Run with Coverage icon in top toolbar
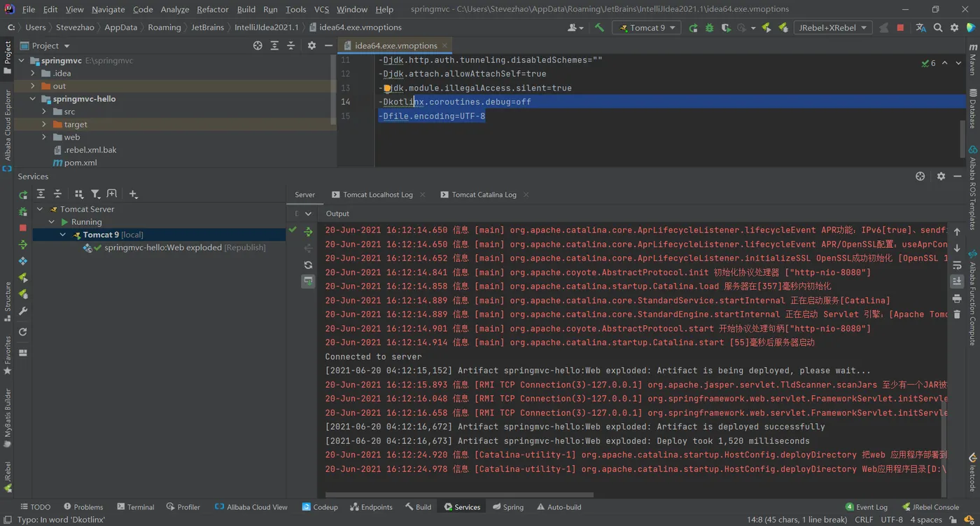The width and height of the screenshot is (980, 526). (726, 27)
